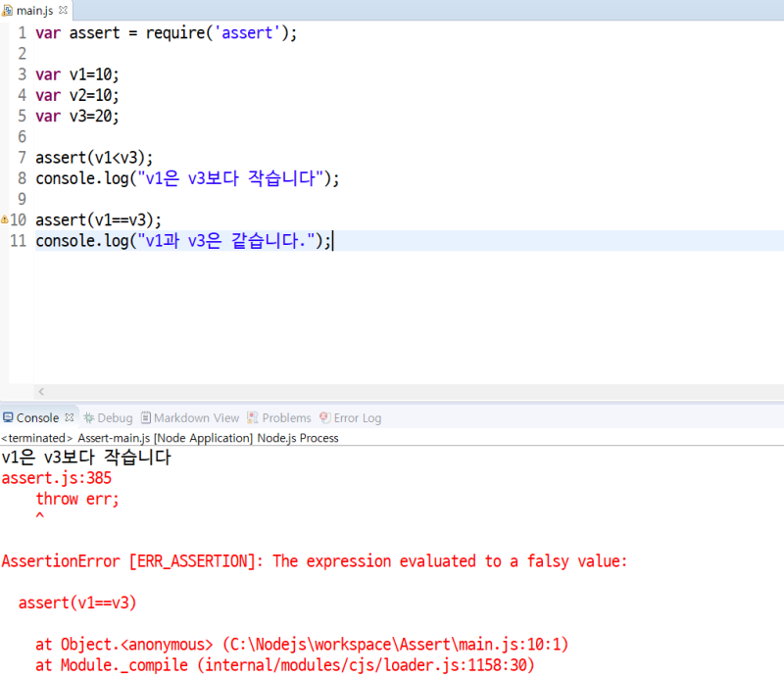Click line number 7 in the gutter
This screenshot has width=784, height=677.
coord(22,157)
